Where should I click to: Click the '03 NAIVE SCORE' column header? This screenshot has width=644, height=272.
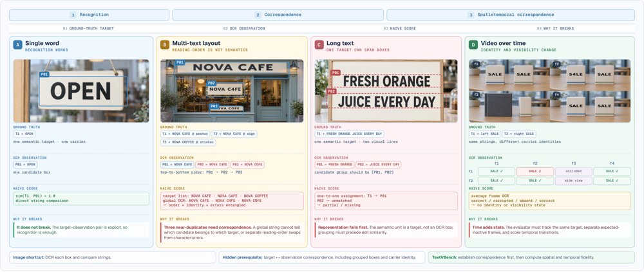coord(400,29)
